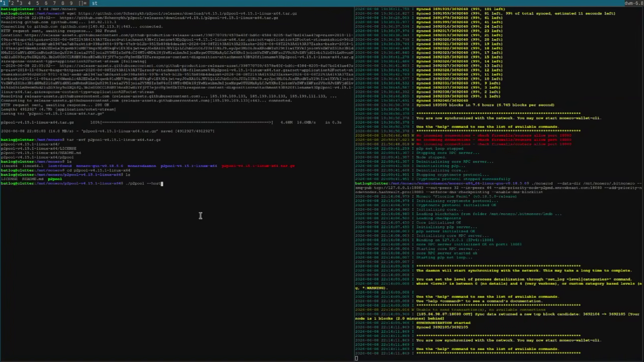Click 'Binding on 127.0.0.1 (IPv4):18081' log line

tap(424, 240)
